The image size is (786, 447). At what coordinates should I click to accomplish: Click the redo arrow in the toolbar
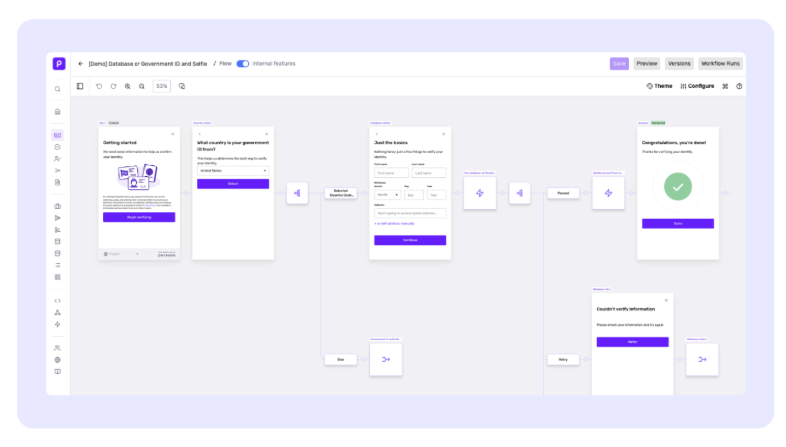(113, 86)
